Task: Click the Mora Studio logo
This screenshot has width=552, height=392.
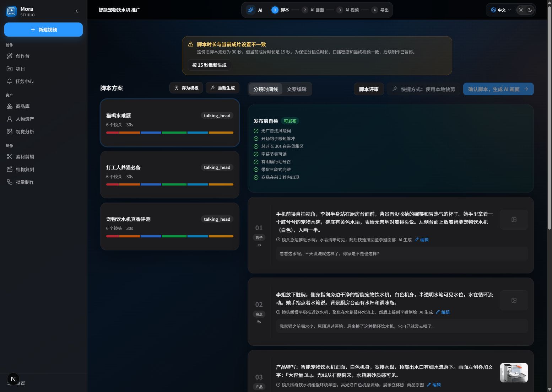Action: pos(11,11)
